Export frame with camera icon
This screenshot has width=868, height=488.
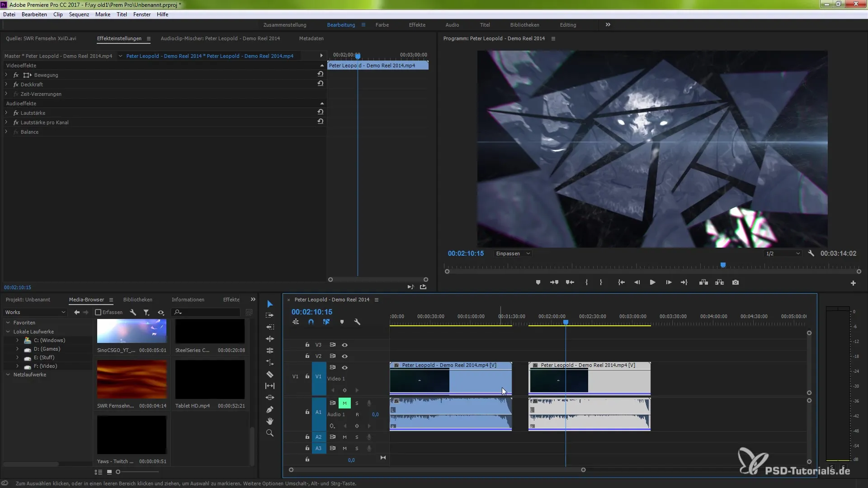736,282
